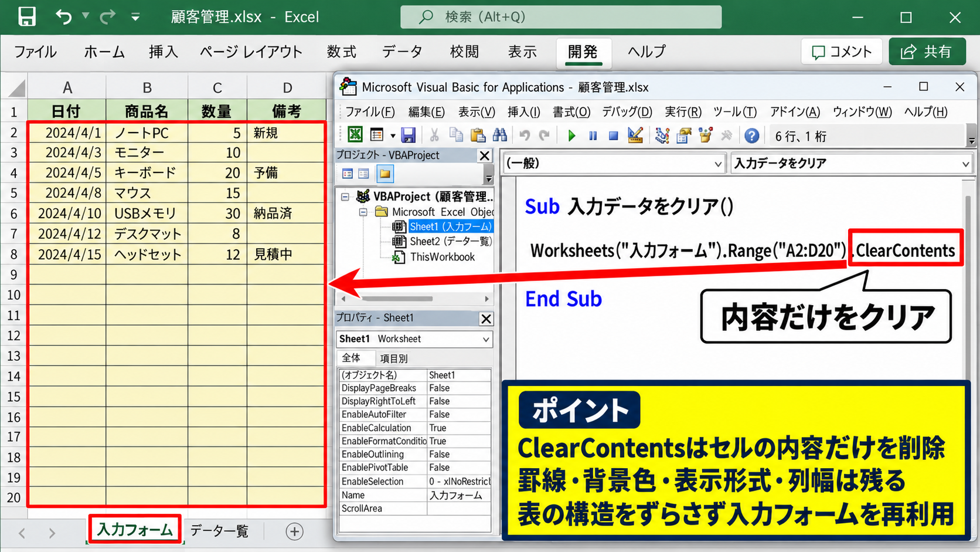Screen dimensions: 980x552
Task: Click the View Object icon in Project pane
Action: pyautogui.click(x=363, y=174)
